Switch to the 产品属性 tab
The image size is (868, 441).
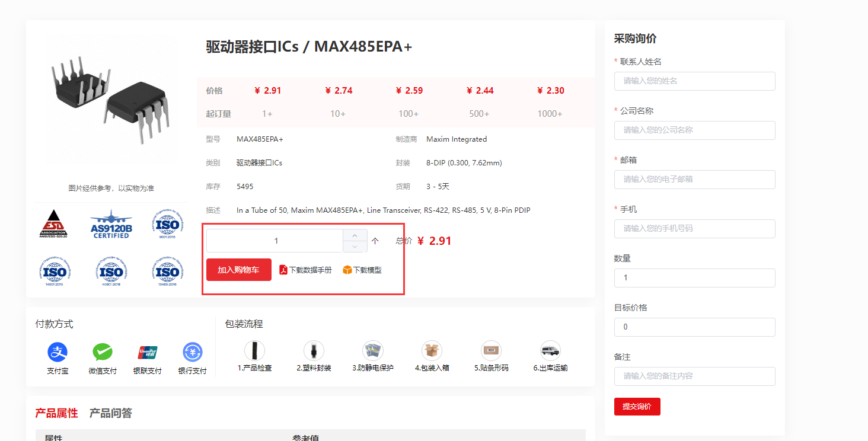56,413
